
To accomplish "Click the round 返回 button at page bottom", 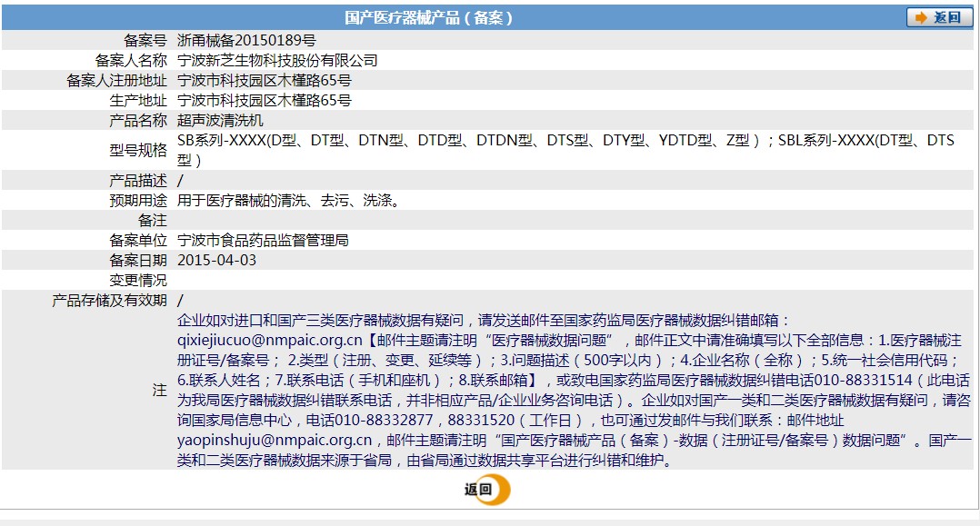I will coord(487,489).
